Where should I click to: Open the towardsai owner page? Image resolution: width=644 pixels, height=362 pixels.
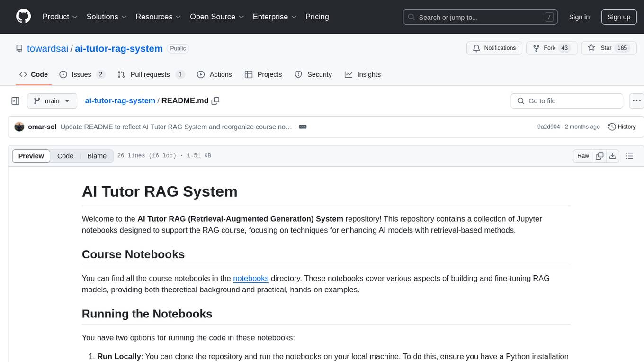pyautogui.click(x=47, y=48)
